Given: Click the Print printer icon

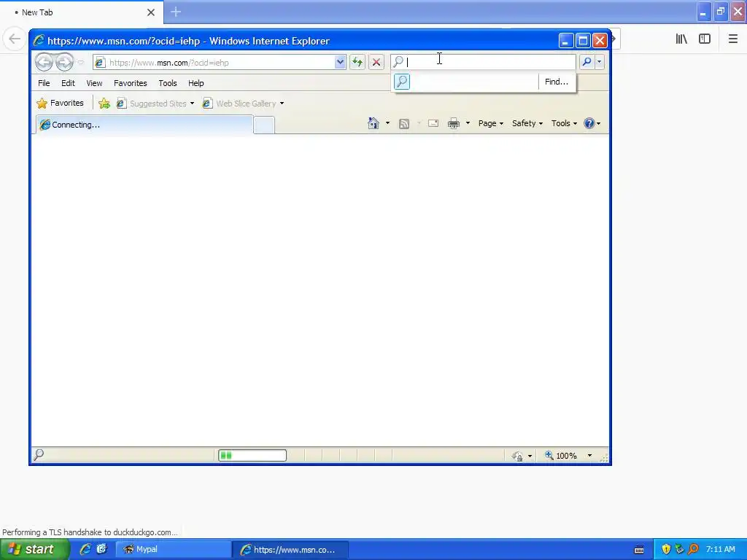Looking at the screenshot, I should [x=454, y=123].
